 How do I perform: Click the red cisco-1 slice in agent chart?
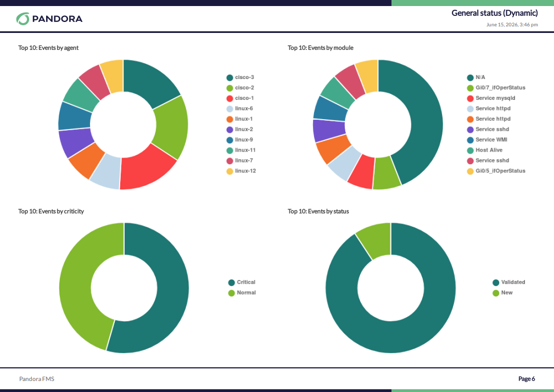click(145, 170)
